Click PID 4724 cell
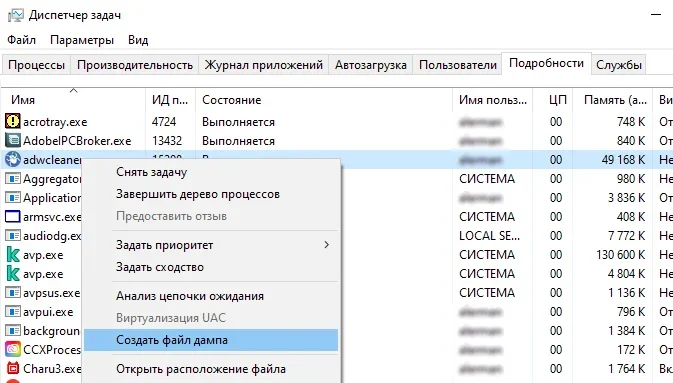The image size is (673, 383). (x=164, y=122)
